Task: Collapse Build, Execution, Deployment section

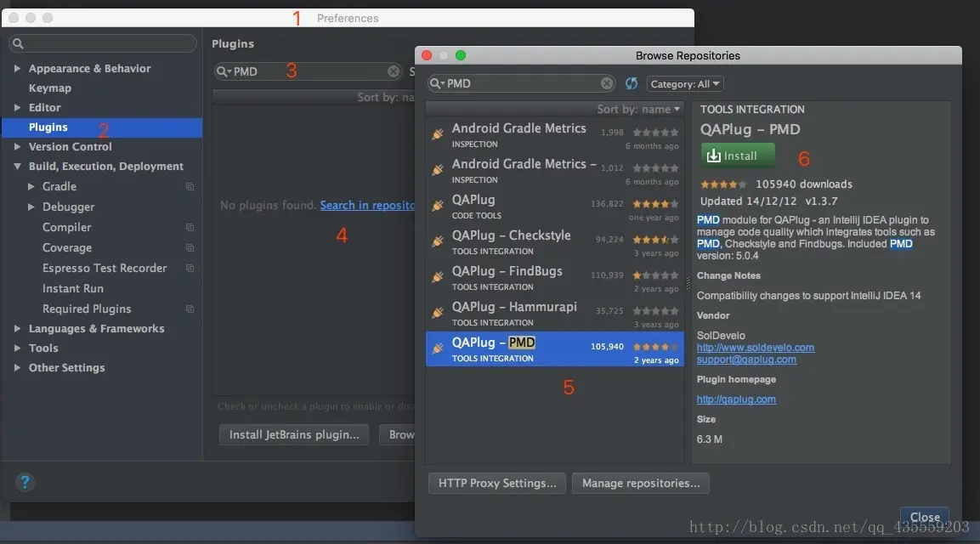Action: pos(17,167)
